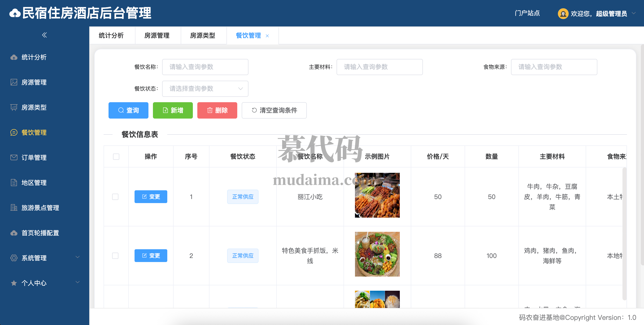
Task: Switch to the 房源类型 tab
Action: tap(202, 35)
